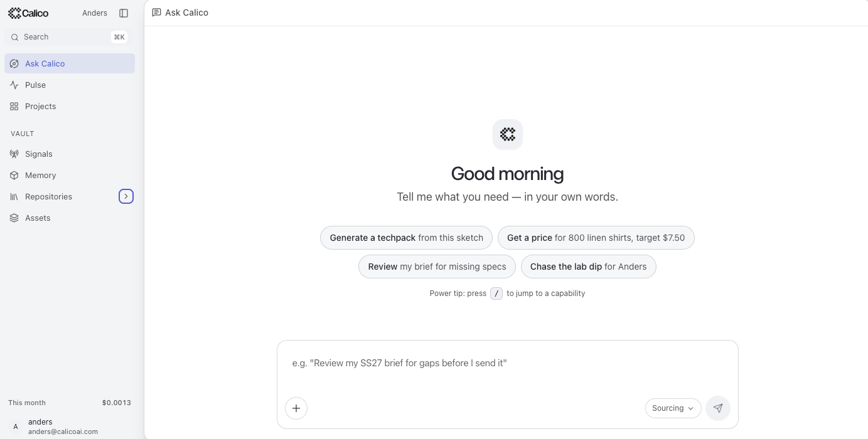
Task: Choose Get a price suggestion chip
Action: [596, 238]
